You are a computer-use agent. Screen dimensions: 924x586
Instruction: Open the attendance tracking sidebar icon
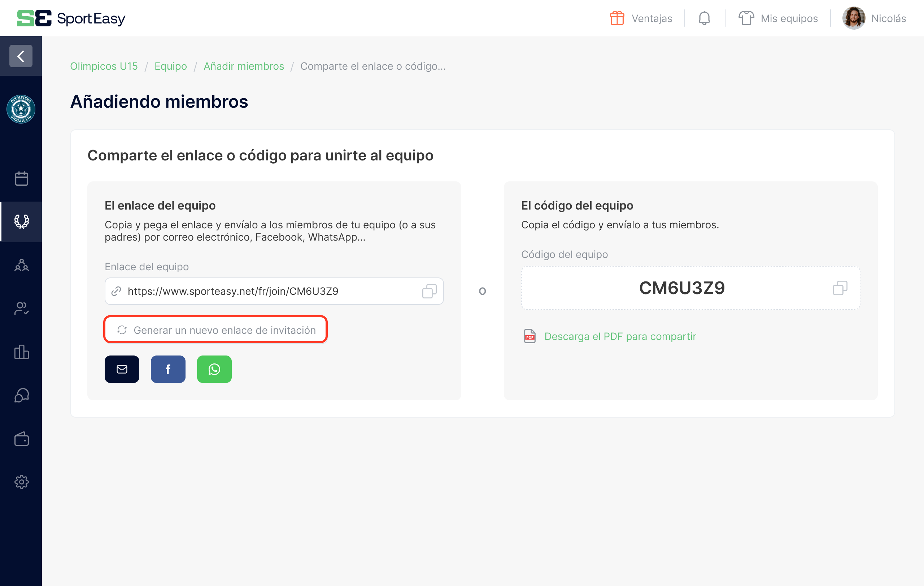[x=21, y=309]
